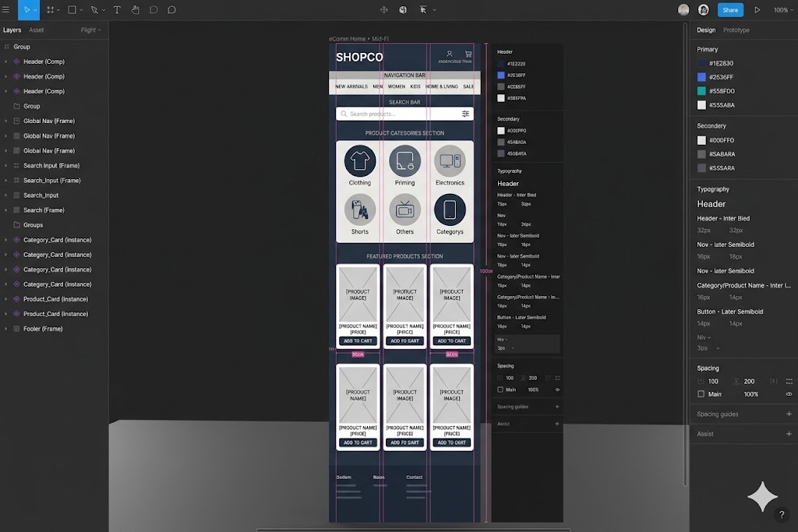Screen dimensions: 798x532
Task: Click the blue Share button
Action: (729, 9)
